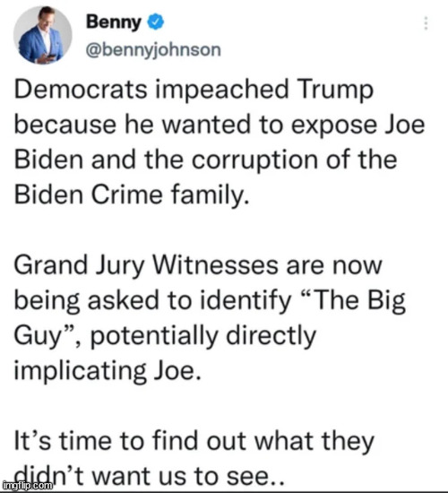This screenshot has width=448, height=493.
Task: Click the word corruption in the tweet
Action: pos(255,160)
